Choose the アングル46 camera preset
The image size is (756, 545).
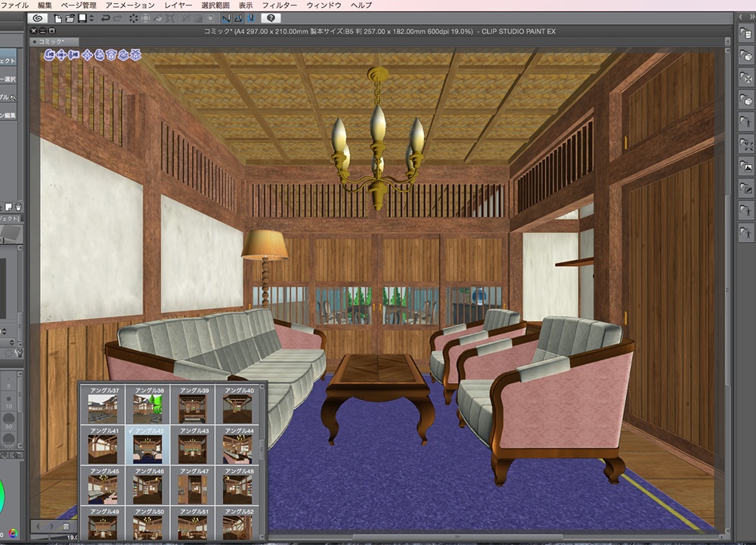point(147,485)
